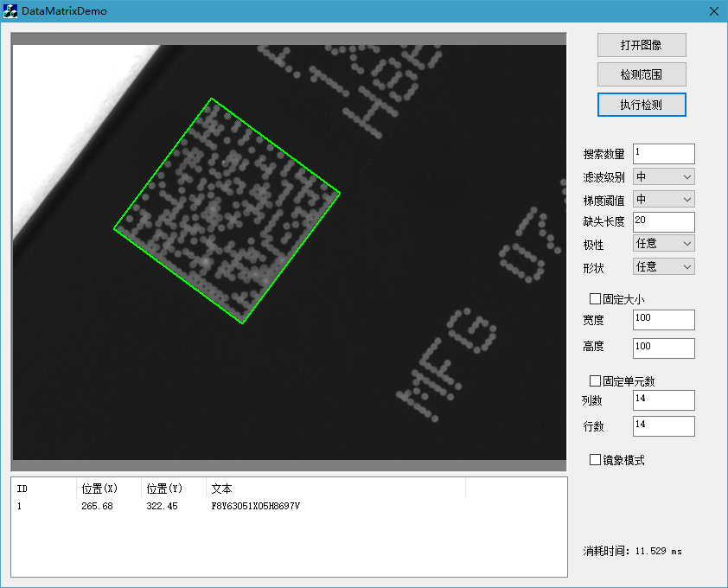Viewport: 728px width, 588px height.
Task: Click the 缺失长度 input field
Action: click(x=663, y=221)
